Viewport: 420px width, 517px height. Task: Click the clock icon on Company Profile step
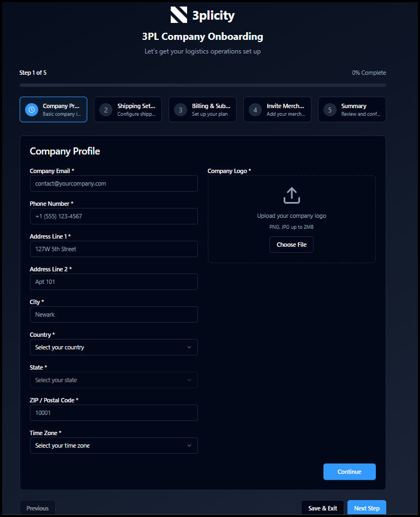tap(32, 110)
